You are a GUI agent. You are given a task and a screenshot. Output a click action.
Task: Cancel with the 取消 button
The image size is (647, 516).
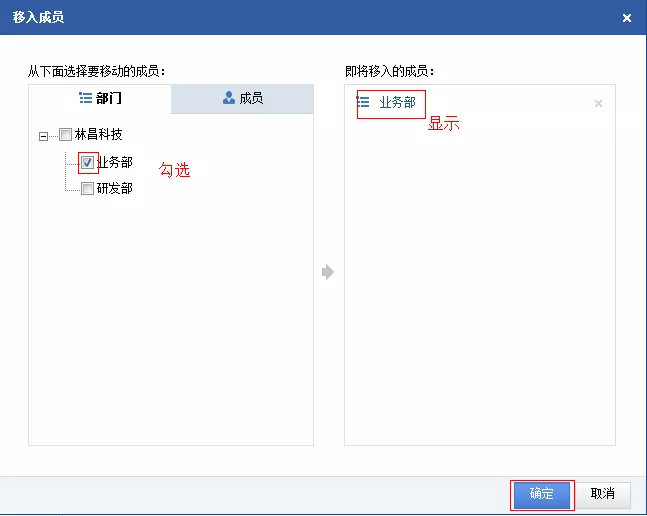[x=602, y=494]
